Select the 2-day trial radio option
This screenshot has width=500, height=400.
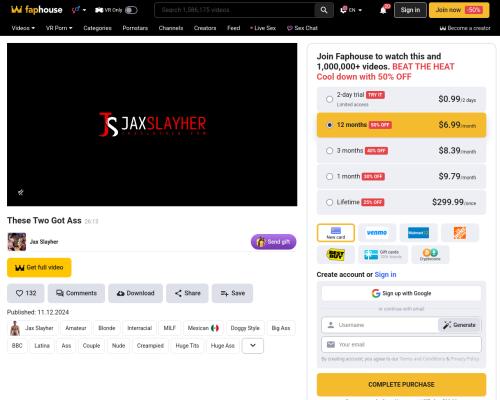[329, 99]
